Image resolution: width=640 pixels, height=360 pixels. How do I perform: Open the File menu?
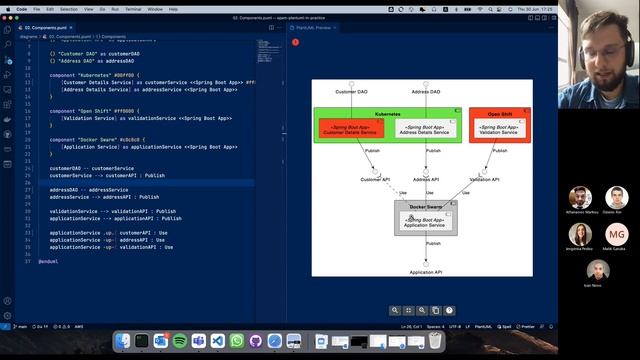[x=37, y=9]
